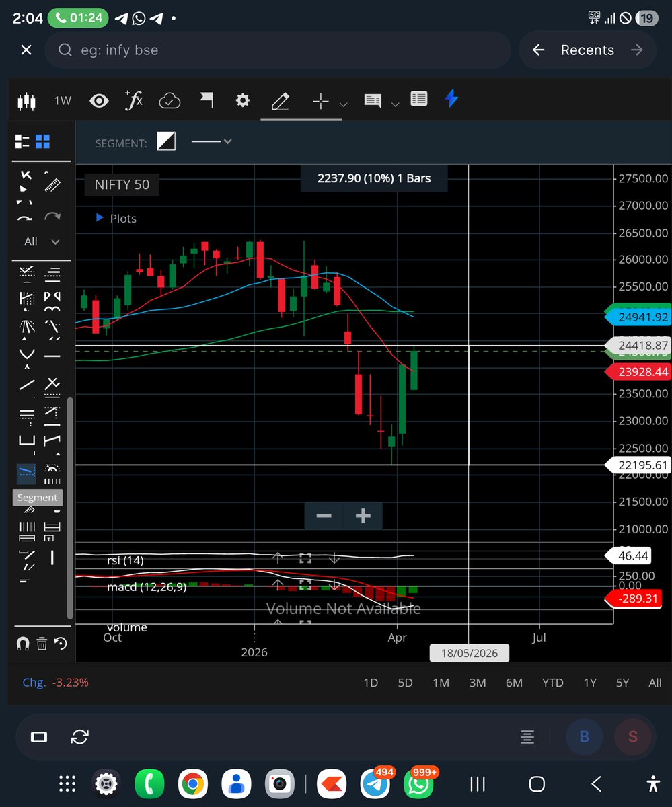Close the search with X icon
Screen dimensions: 672x807
(26, 50)
